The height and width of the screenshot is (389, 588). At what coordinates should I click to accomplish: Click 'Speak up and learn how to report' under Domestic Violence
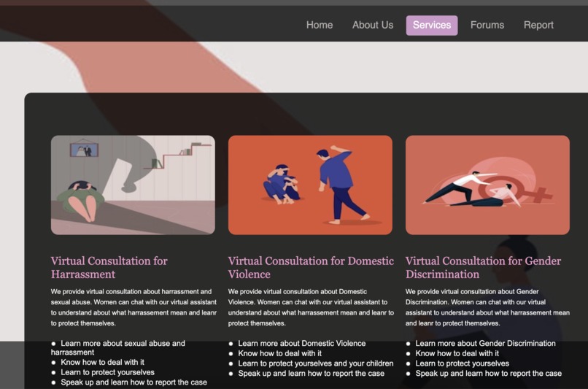[x=311, y=374]
